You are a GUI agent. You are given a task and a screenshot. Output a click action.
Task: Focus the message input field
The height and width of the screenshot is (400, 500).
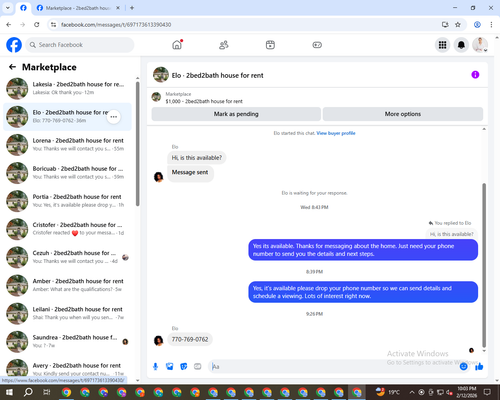coord(333,367)
